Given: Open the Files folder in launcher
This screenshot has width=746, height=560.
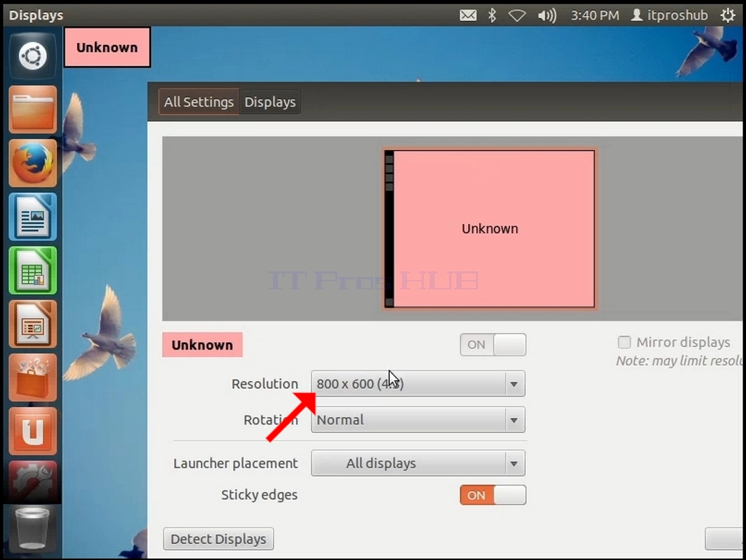Looking at the screenshot, I should point(33,110).
